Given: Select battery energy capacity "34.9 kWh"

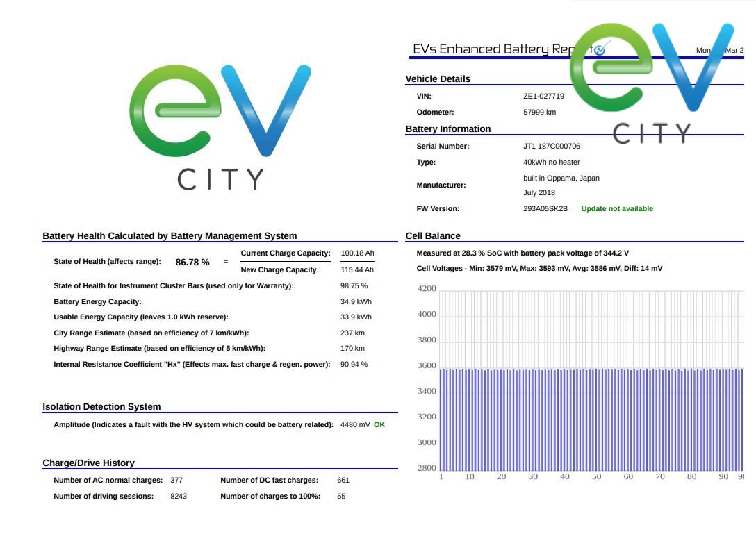Looking at the screenshot, I should [356, 302].
